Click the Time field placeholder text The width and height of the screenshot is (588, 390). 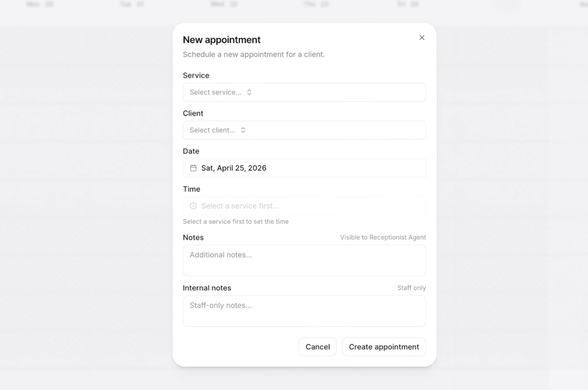pyautogui.click(x=240, y=206)
